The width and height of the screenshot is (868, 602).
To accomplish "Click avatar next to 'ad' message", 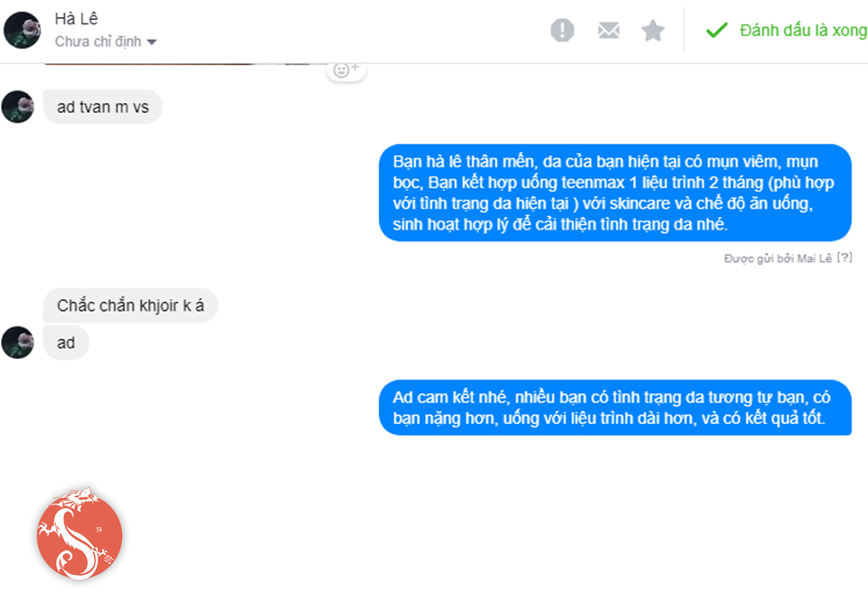I will pyautogui.click(x=18, y=343).
